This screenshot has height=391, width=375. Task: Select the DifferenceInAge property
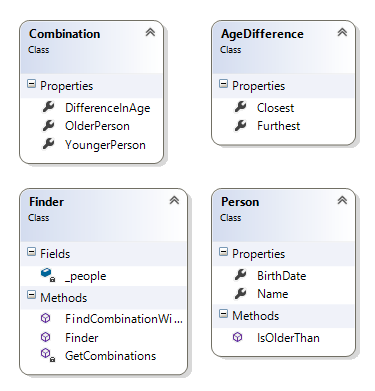[108, 108]
